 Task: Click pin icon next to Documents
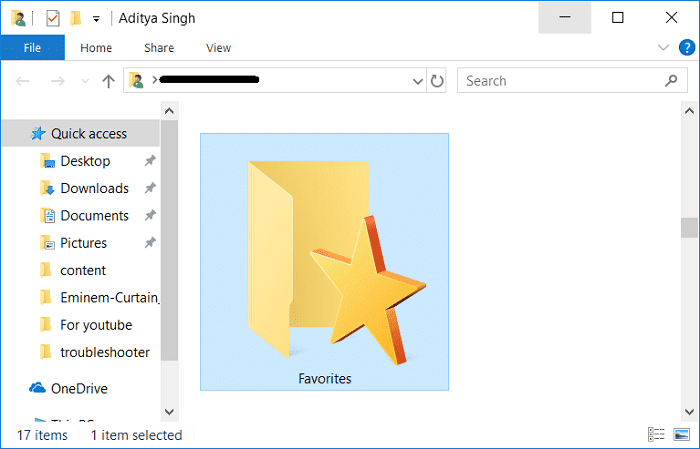pyautogui.click(x=150, y=216)
